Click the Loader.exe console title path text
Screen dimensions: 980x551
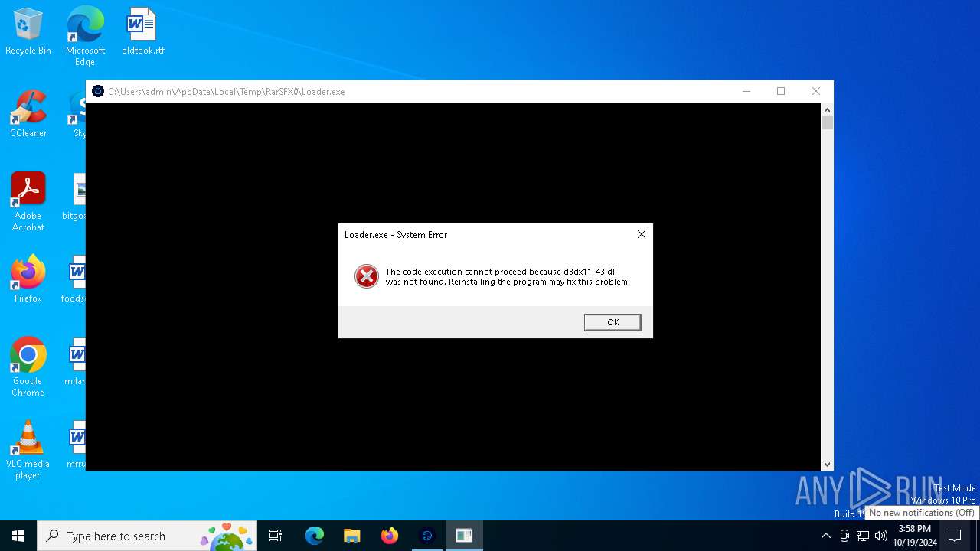[227, 91]
